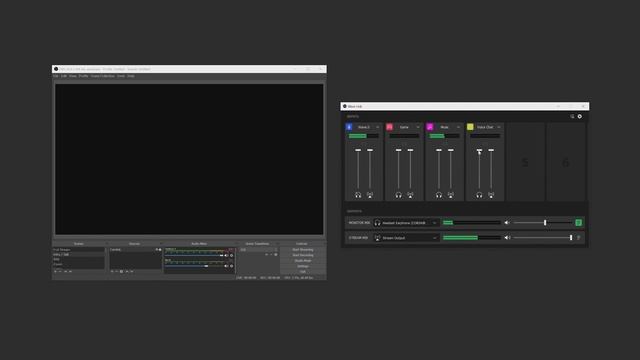Add scene with plus icon in OBS
Viewport: 640px width, 360px height.
pos(56,271)
